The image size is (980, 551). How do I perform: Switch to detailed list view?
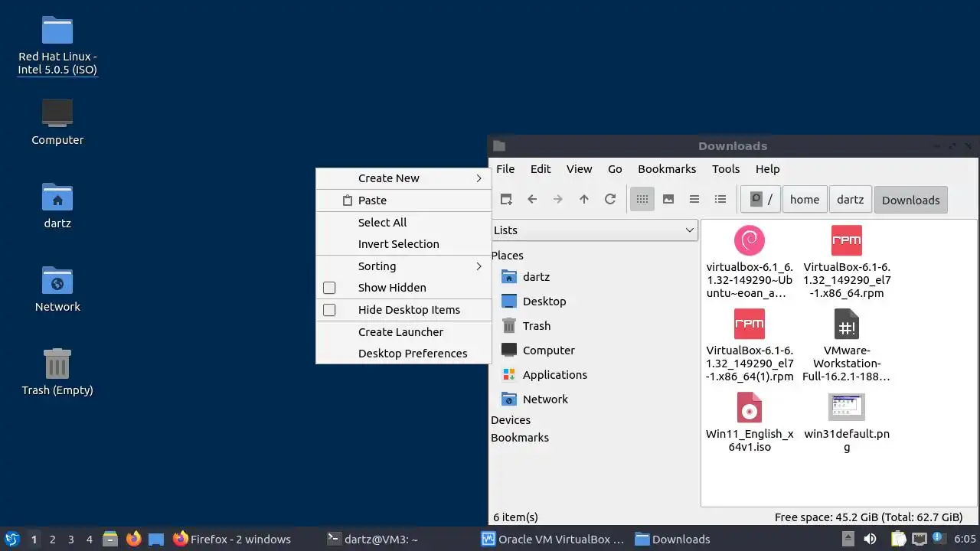point(720,199)
